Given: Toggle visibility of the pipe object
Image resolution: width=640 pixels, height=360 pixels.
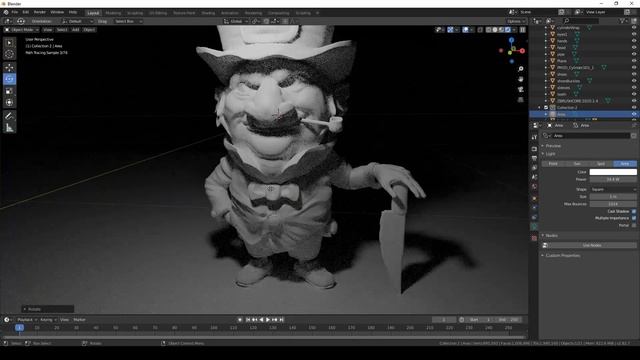Looking at the screenshot, I should point(634,54).
